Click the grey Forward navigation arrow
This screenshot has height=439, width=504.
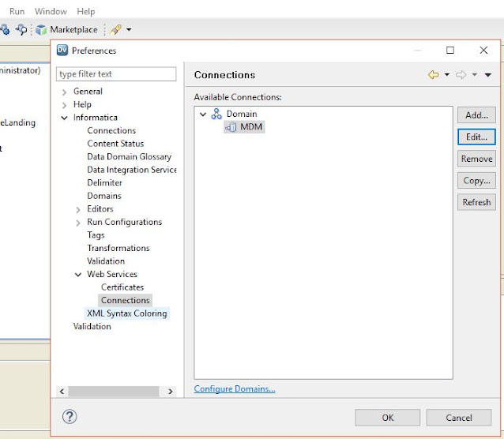point(461,74)
